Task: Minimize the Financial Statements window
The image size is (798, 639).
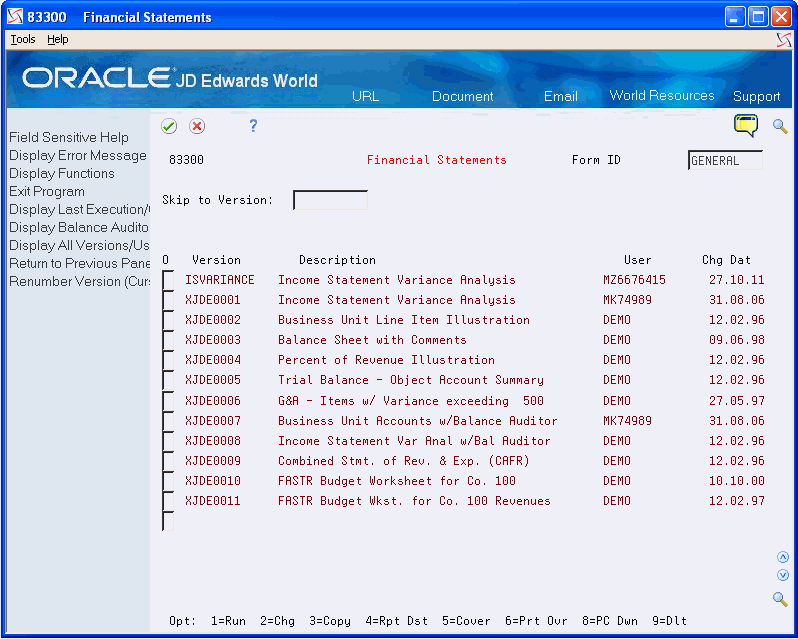Action: point(734,17)
